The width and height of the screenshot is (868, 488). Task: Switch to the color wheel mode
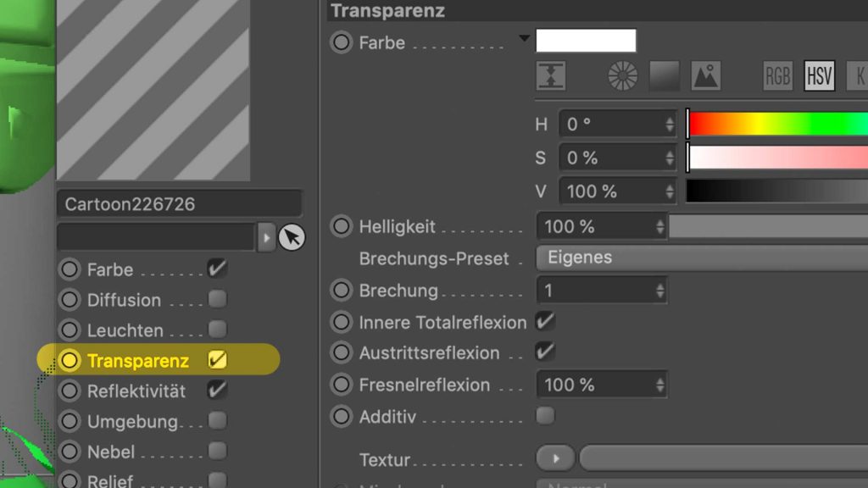623,76
